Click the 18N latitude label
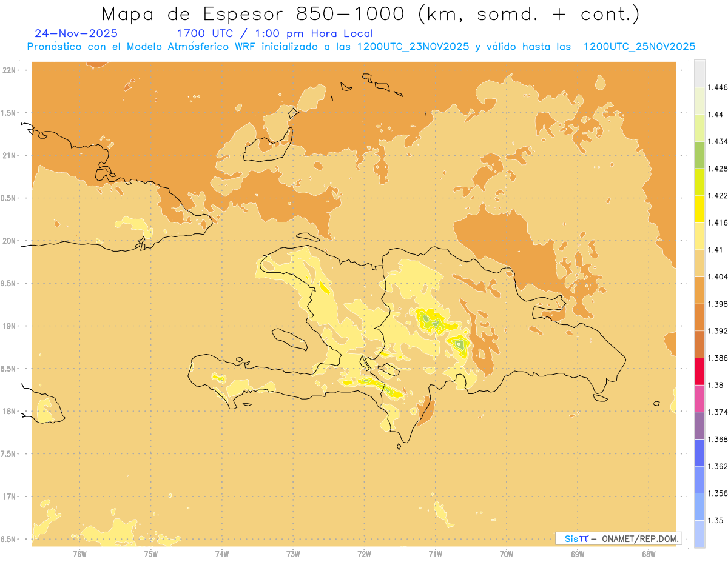Screen dimensions: 728x562 pyautogui.click(x=10, y=411)
